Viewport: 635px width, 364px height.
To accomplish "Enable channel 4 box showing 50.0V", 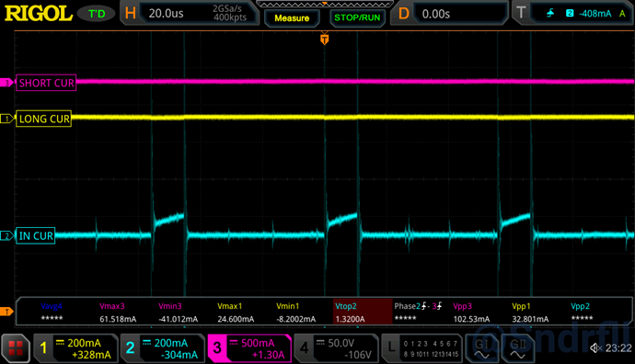I will pos(336,348).
